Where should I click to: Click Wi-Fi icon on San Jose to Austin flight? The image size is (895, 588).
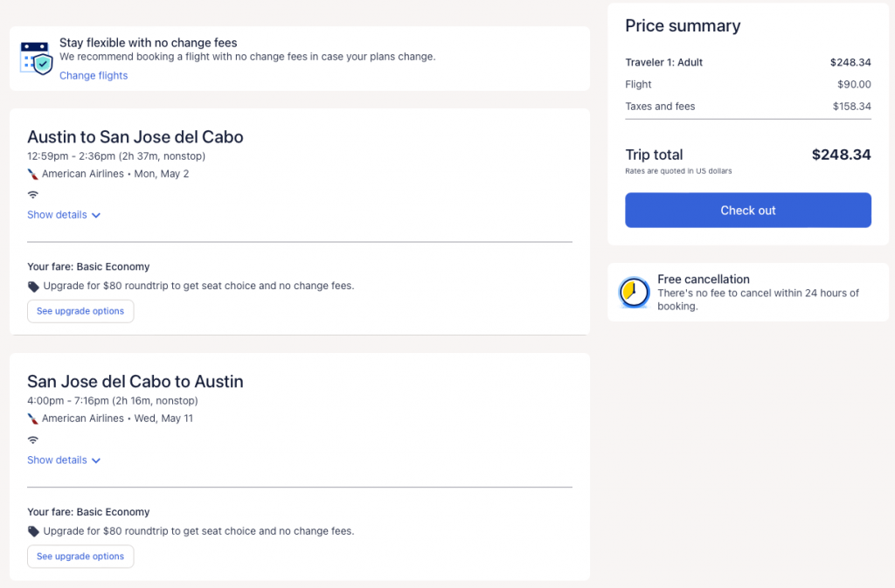[33, 439]
